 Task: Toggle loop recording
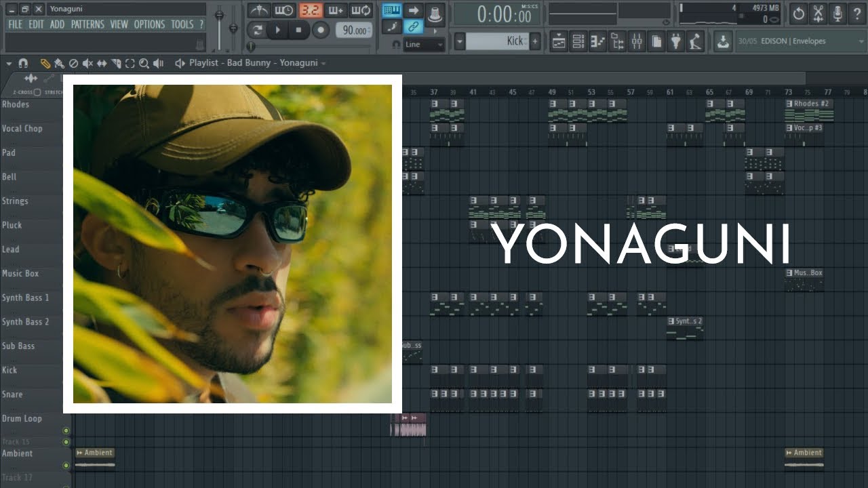coord(361,10)
